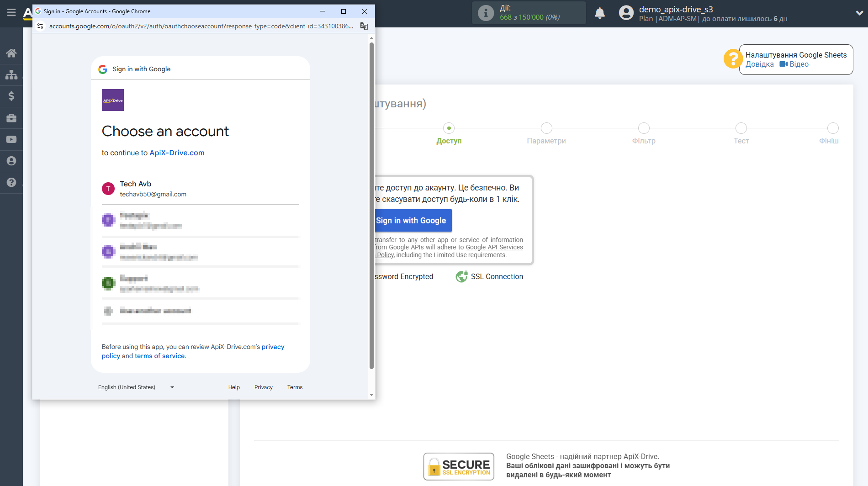Click the Privacy link in popup footer
868x486 pixels.
264,387
